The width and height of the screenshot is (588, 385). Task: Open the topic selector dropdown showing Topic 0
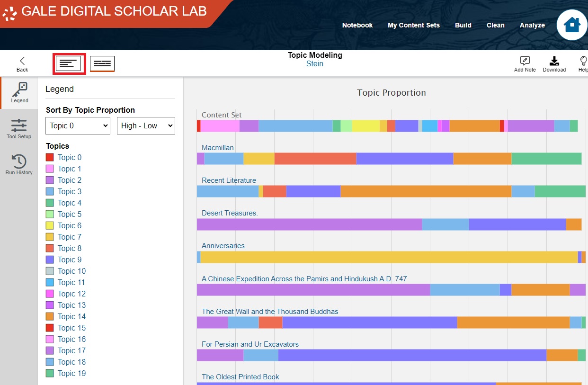pyautogui.click(x=78, y=125)
